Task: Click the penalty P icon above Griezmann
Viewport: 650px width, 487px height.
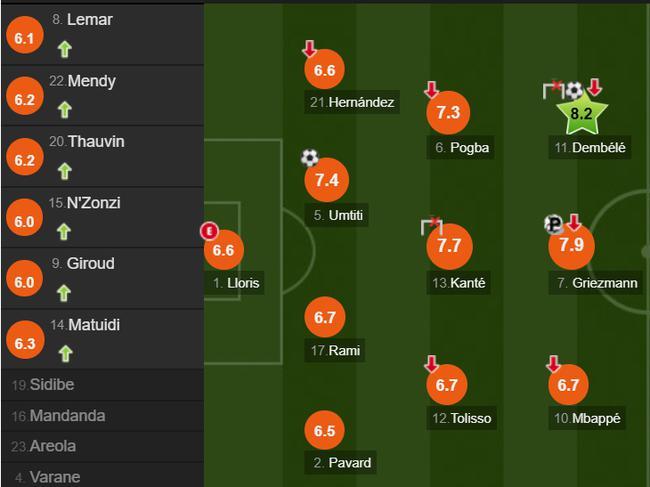Action: point(553,224)
